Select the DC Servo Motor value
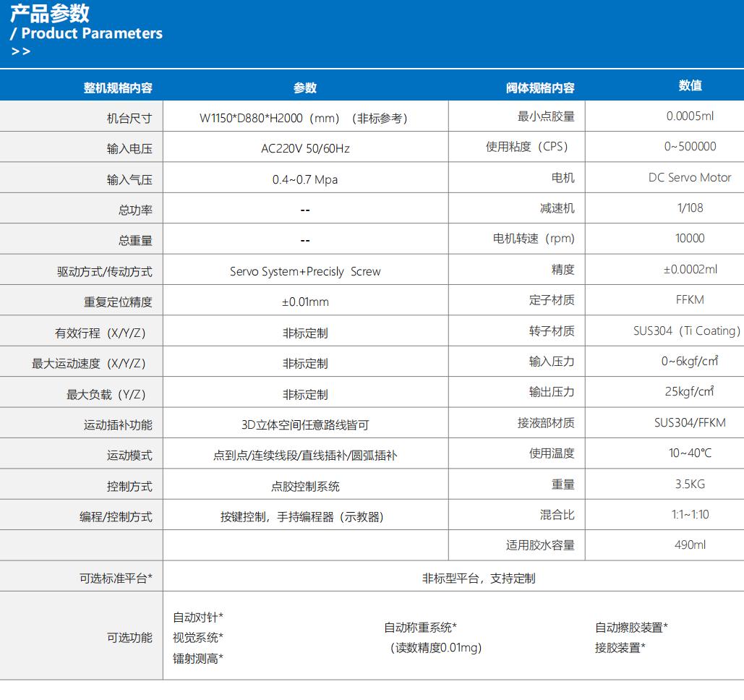The width and height of the screenshot is (744, 700). (690, 177)
